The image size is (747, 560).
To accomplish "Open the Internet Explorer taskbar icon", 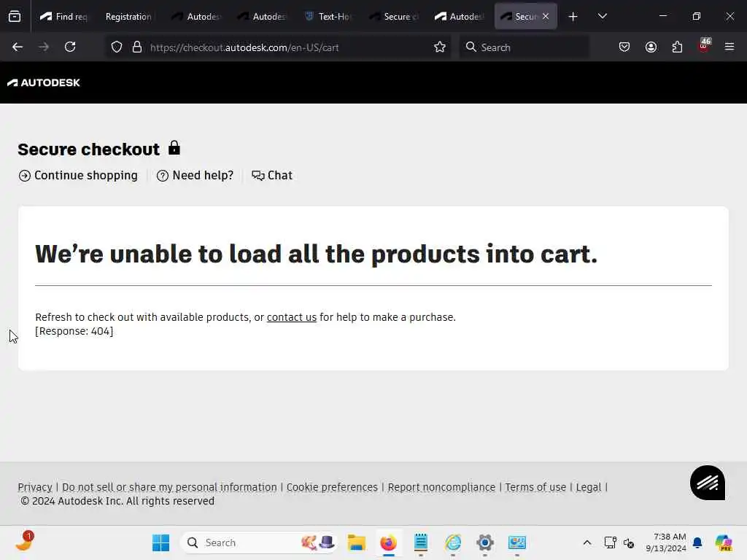I will (x=453, y=542).
